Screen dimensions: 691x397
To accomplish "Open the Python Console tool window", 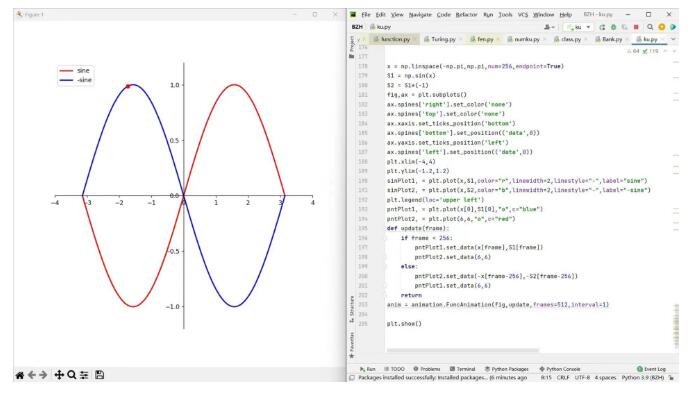I will click(x=560, y=369).
